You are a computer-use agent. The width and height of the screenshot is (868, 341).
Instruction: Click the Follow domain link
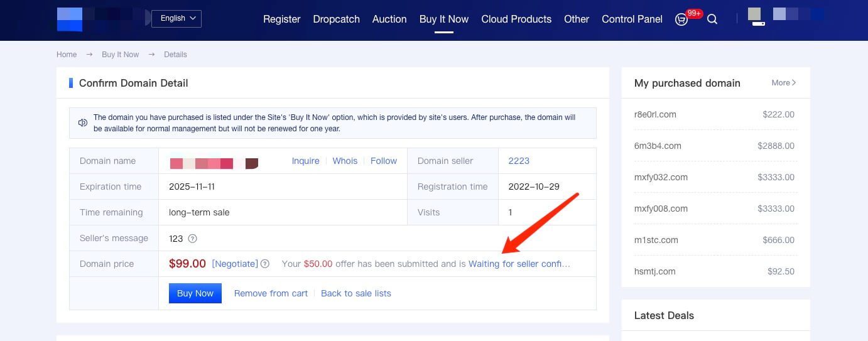pyautogui.click(x=384, y=161)
